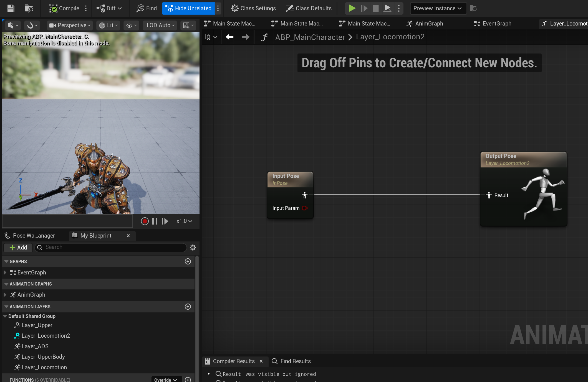Click the Compile button
The width and height of the screenshot is (588, 382).
pyautogui.click(x=64, y=8)
